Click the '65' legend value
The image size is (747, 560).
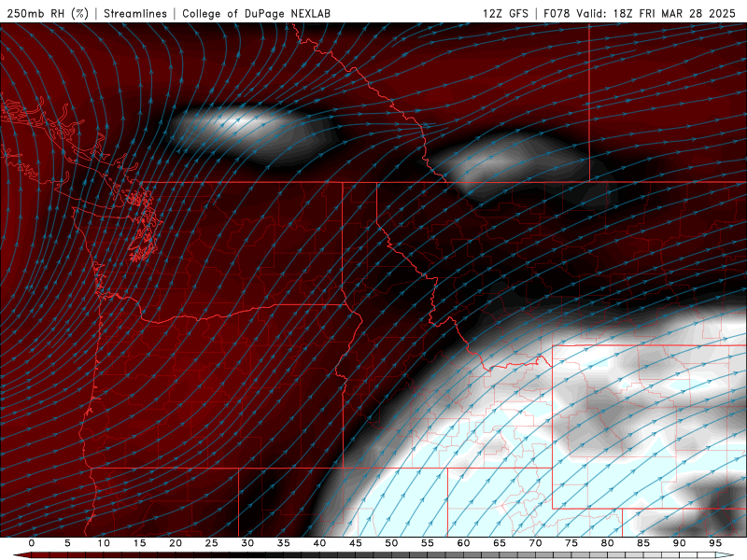[x=500, y=543]
